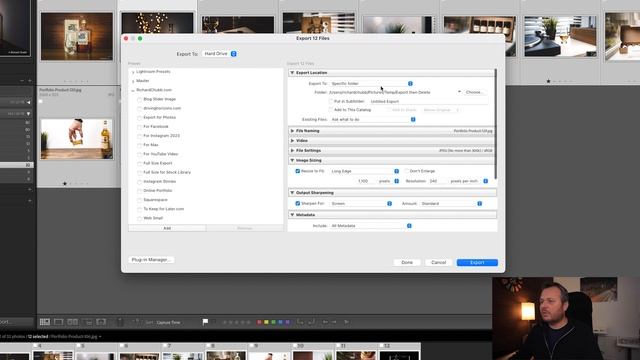The image size is (640, 360).
Task: Collapse the Export Location section
Action: pyautogui.click(x=292, y=73)
